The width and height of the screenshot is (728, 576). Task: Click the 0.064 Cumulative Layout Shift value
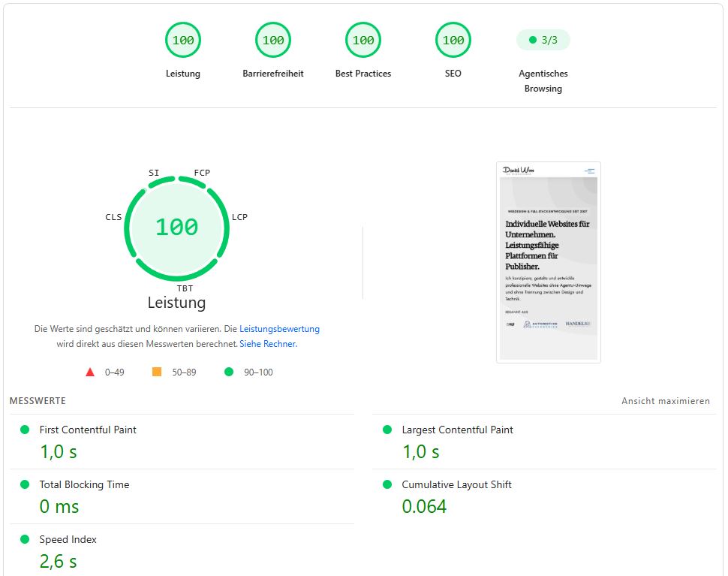click(424, 506)
